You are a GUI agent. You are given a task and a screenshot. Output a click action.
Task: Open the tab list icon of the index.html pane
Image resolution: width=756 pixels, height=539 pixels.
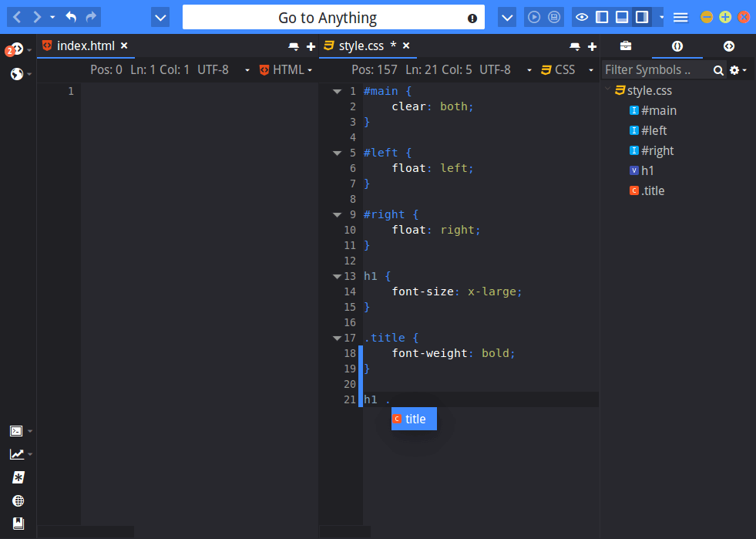[x=293, y=46]
